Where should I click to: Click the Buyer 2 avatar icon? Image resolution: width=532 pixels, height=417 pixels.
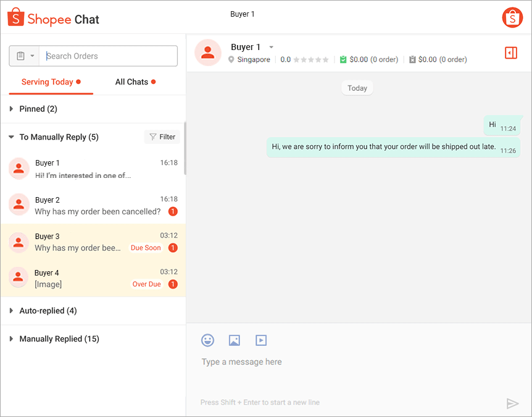tap(19, 204)
